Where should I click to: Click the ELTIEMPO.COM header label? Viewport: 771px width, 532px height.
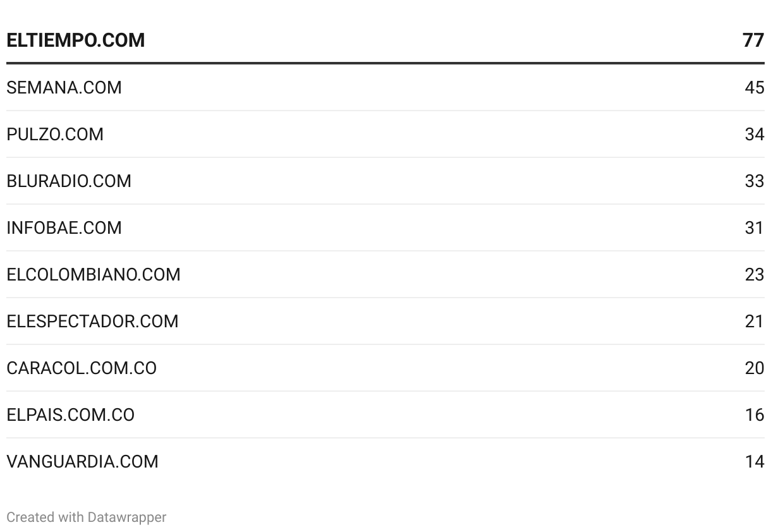point(76,40)
